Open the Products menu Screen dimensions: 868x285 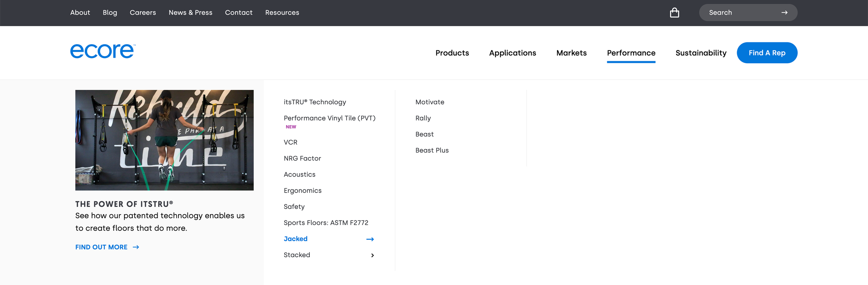tap(452, 53)
